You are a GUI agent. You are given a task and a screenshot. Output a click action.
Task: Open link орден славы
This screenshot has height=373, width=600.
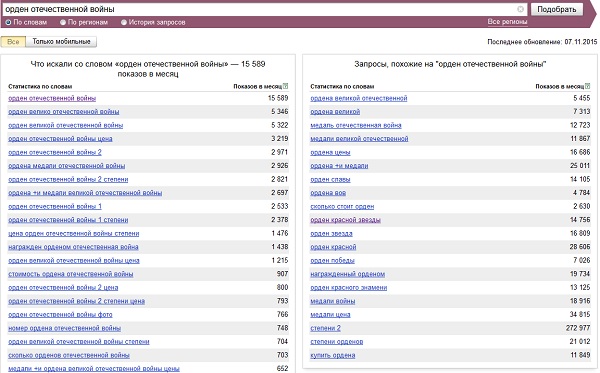(x=330, y=179)
